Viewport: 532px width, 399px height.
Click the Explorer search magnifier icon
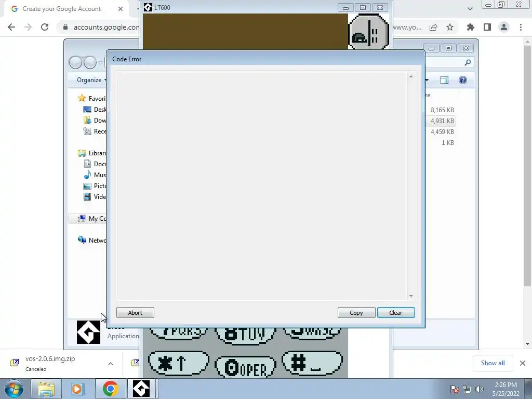click(x=468, y=62)
